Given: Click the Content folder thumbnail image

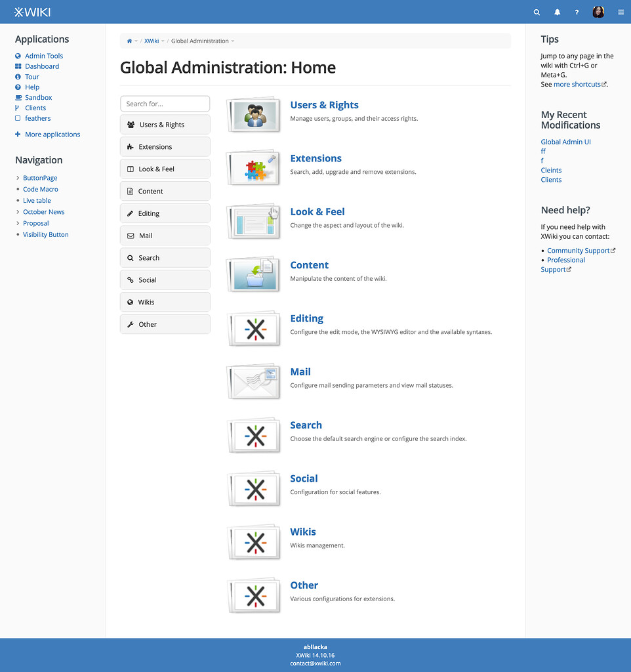Looking at the screenshot, I should (254, 275).
